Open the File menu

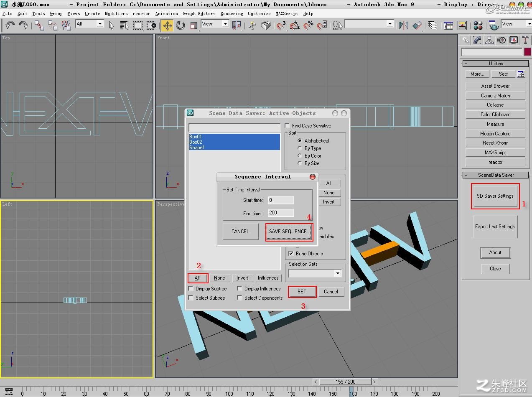[7, 13]
